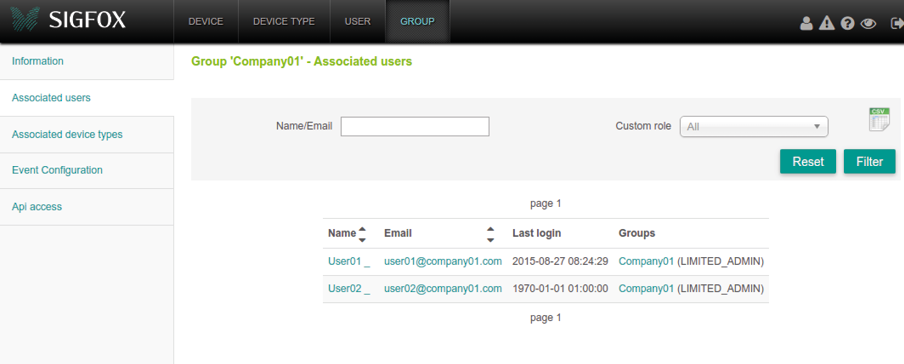The height and width of the screenshot is (364, 904).
Task: Click the Last login column header
Action: [537, 234]
